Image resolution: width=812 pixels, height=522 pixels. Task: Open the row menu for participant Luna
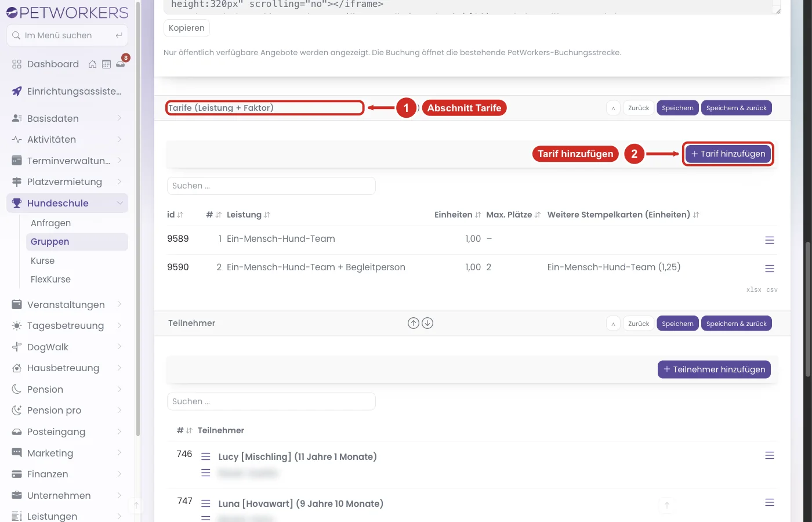click(770, 502)
